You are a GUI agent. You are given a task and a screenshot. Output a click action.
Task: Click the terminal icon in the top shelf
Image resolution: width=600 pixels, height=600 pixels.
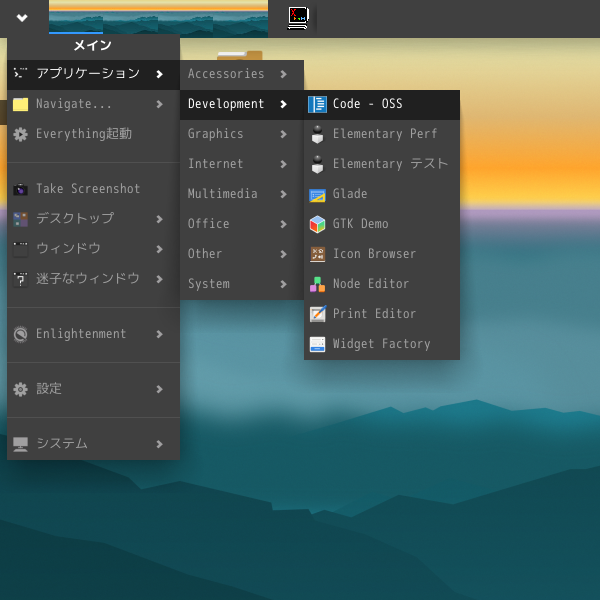tap(298, 18)
